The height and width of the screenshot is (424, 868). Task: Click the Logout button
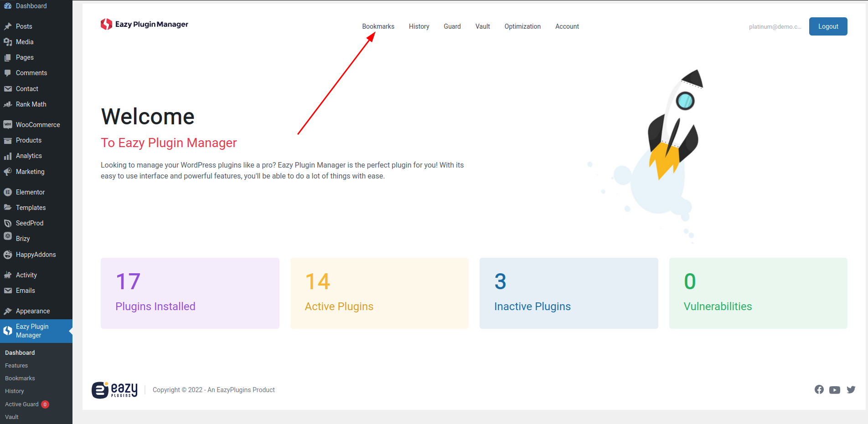tap(827, 26)
